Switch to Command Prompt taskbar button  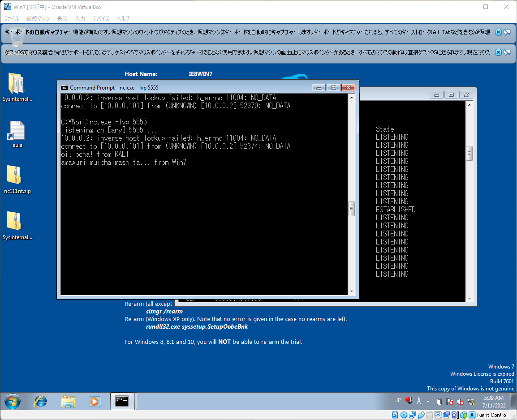[x=122, y=401]
